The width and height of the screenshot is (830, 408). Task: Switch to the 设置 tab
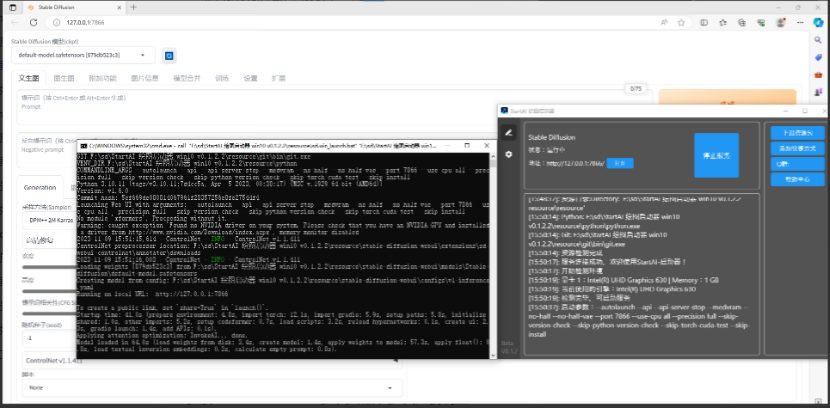[x=250, y=78]
